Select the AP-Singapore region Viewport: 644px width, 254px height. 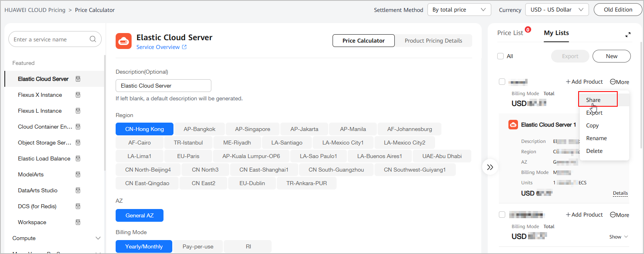click(x=252, y=129)
